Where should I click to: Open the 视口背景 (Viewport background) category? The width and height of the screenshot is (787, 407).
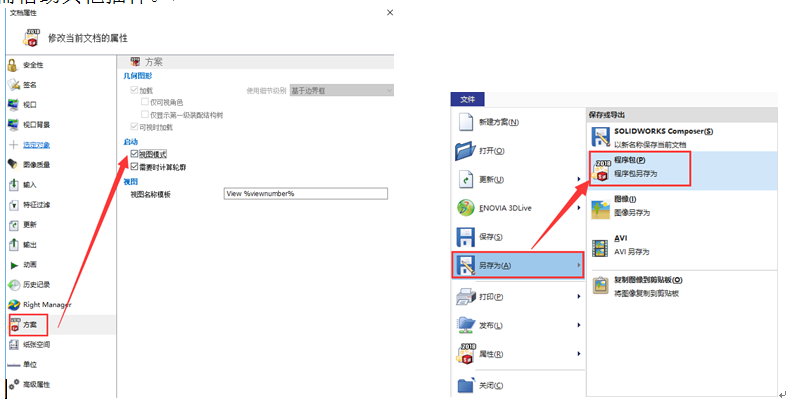coord(35,124)
